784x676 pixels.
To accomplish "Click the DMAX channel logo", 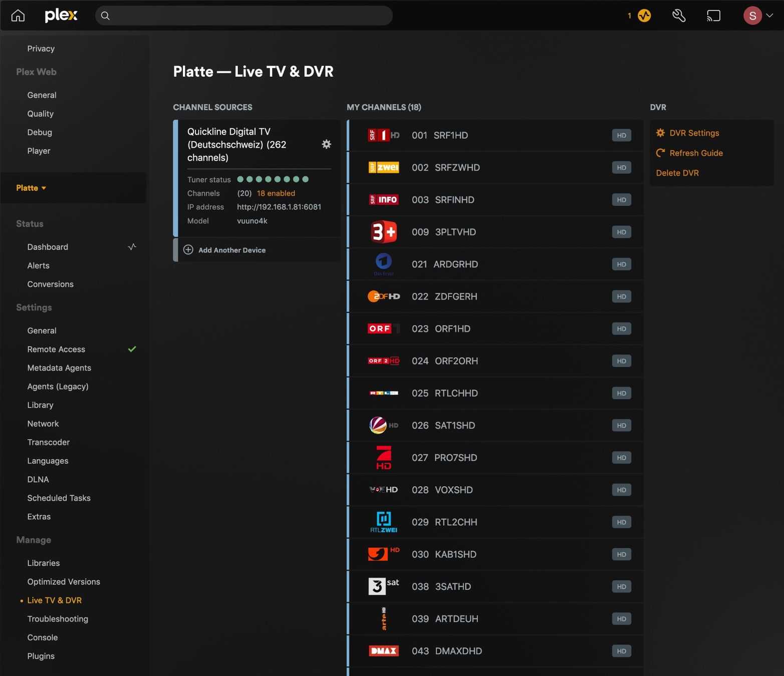I will 384,651.
